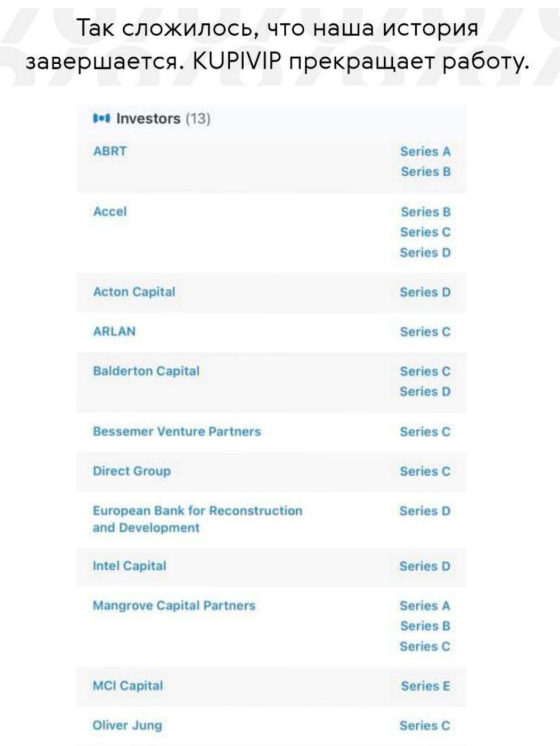Screen dimensions: 560x746
Task: Open Bessemer Venture Partners profile
Action: click(x=177, y=431)
